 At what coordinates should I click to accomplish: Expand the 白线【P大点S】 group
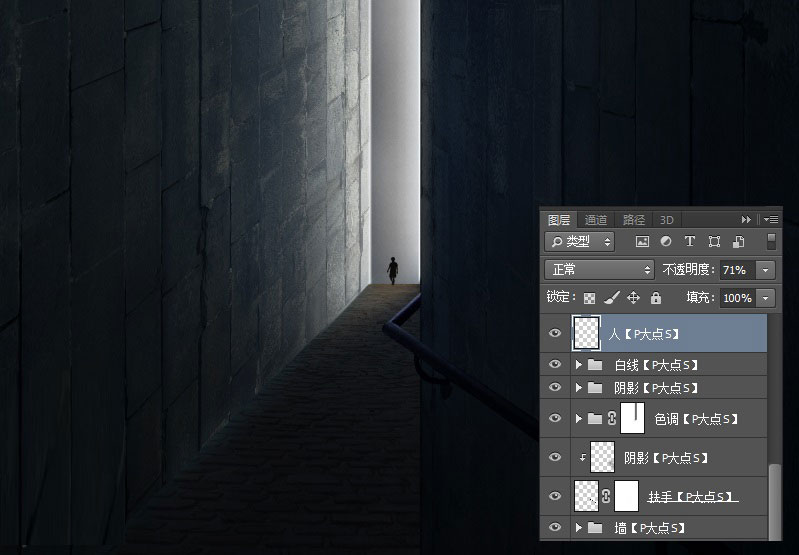coord(579,365)
